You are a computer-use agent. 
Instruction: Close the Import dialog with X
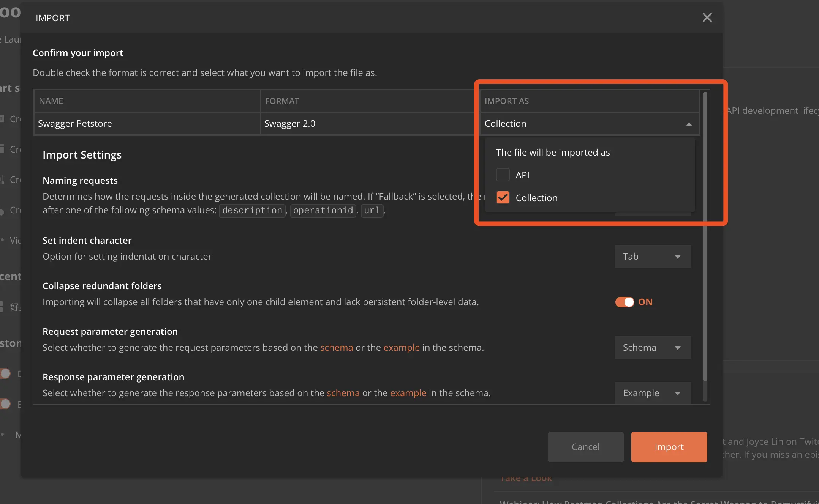[x=707, y=17]
